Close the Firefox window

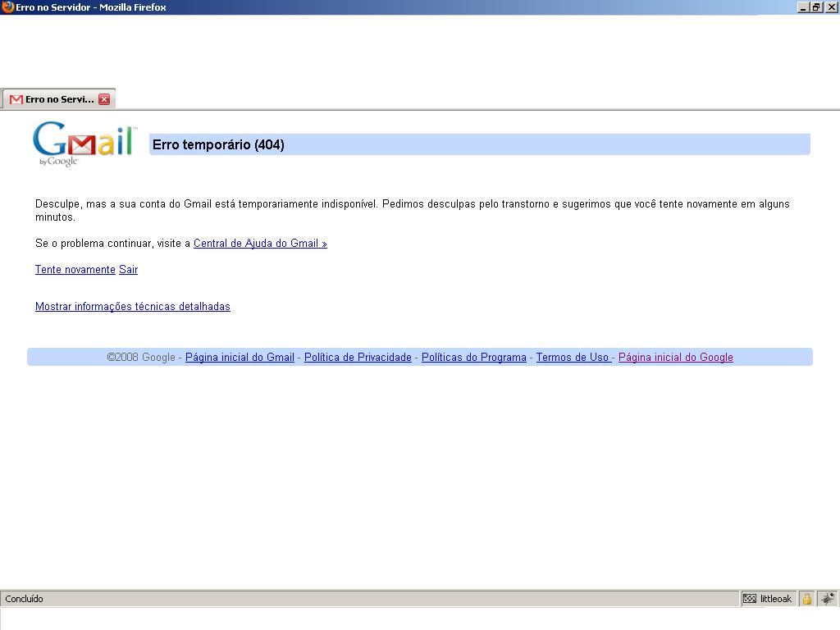click(832, 7)
